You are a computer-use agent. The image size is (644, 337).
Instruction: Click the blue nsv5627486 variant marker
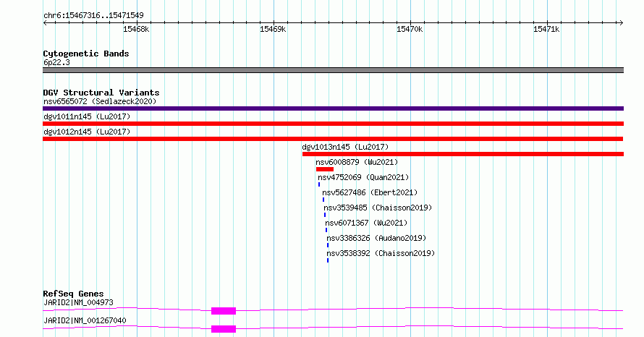(323, 200)
